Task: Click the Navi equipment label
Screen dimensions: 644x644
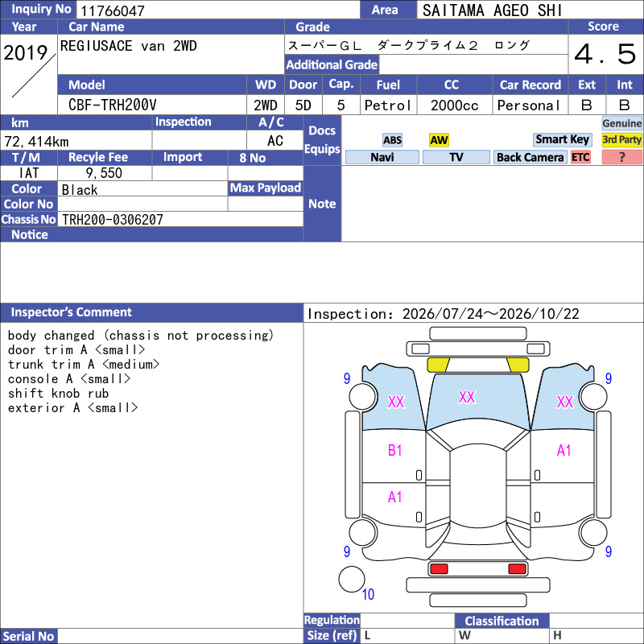Action: point(382,157)
